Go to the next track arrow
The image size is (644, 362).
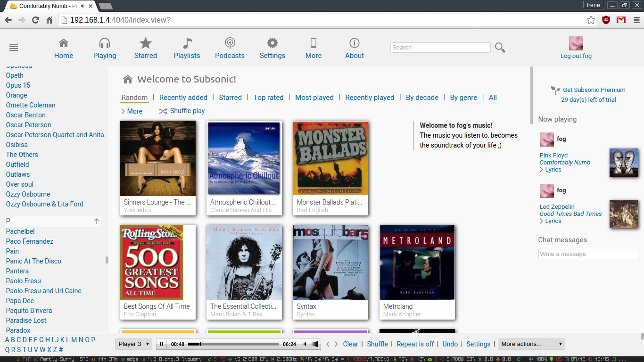pos(336,344)
